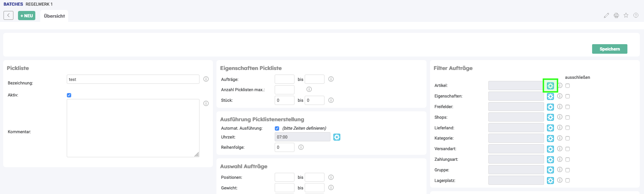
Task: Toggle the Aktiv checkbox
Action: 69,95
